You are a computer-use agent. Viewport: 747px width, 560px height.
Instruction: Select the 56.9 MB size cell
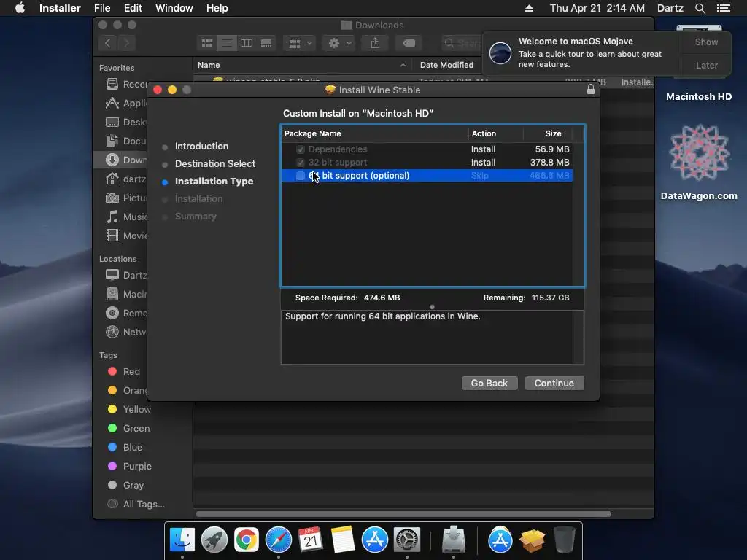click(x=551, y=149)
